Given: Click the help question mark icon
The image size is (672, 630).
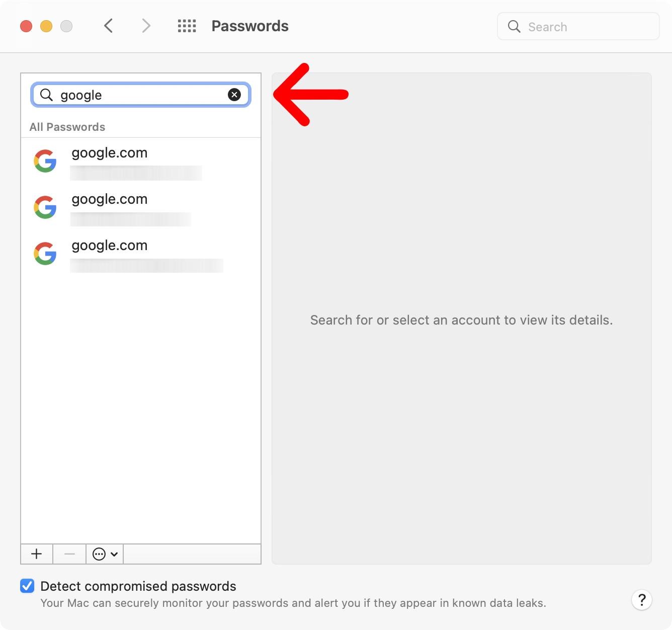Looking at the screenshot, I should point(642,600).
